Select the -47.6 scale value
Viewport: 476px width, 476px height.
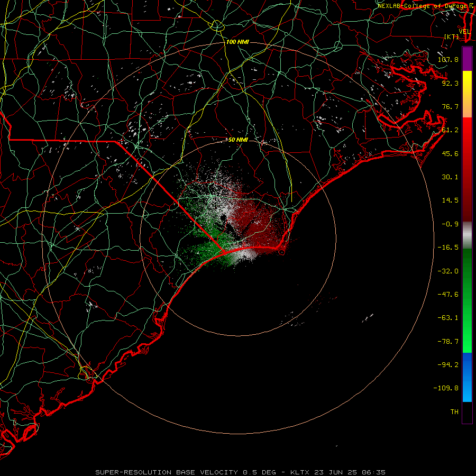[x=448, y=295]
